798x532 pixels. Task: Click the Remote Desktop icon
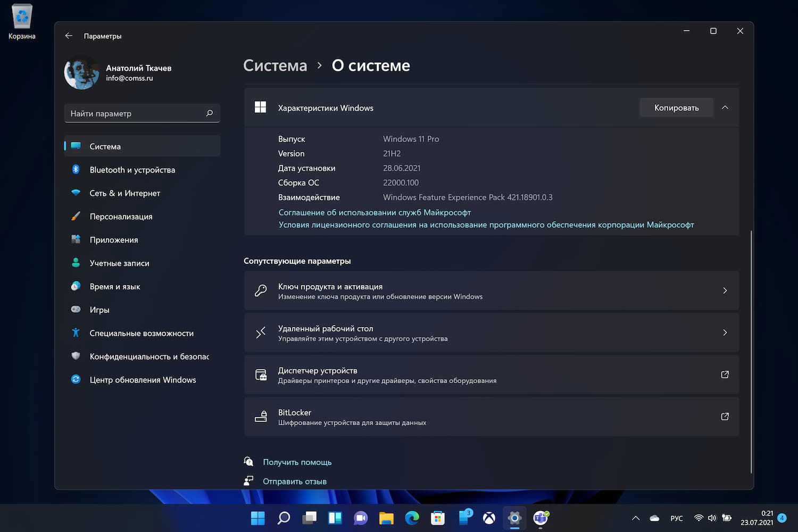261,332
